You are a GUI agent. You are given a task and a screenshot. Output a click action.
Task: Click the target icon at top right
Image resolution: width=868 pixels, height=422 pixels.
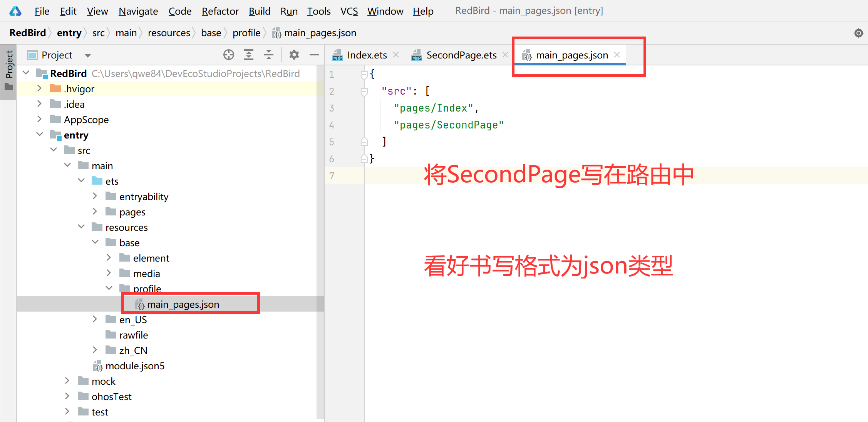(x=858, y=33)
